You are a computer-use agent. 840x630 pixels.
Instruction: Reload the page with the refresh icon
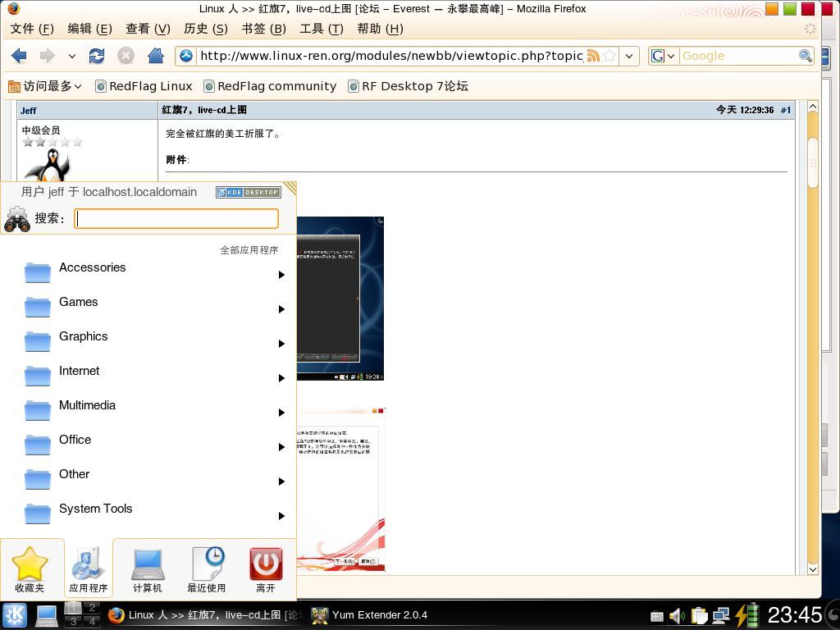coord(97,56)
